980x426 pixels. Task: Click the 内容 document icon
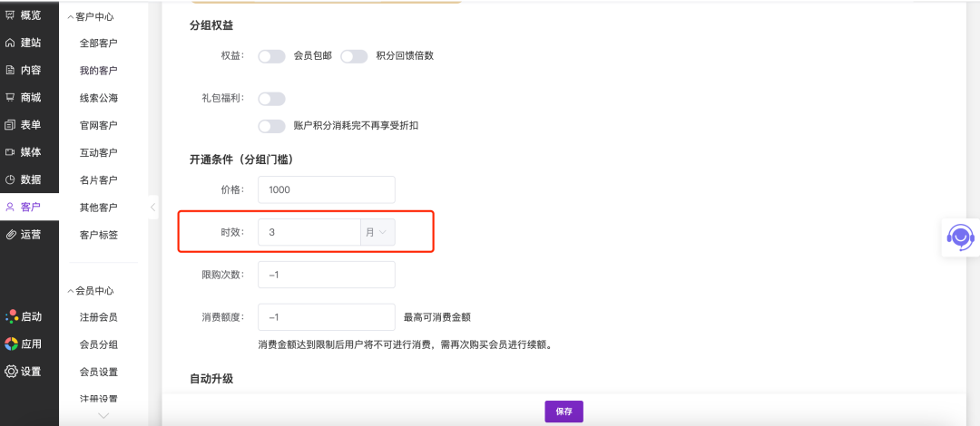(x=10, y=70)
